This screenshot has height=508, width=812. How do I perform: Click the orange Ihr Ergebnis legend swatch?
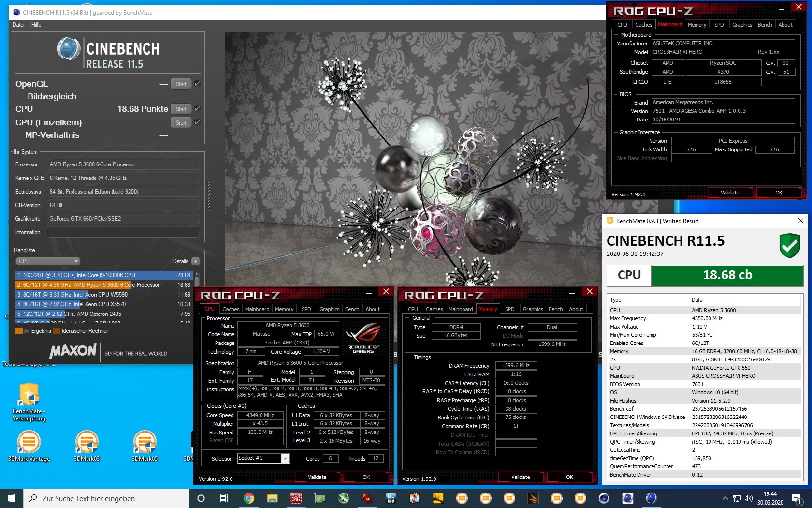19,331
